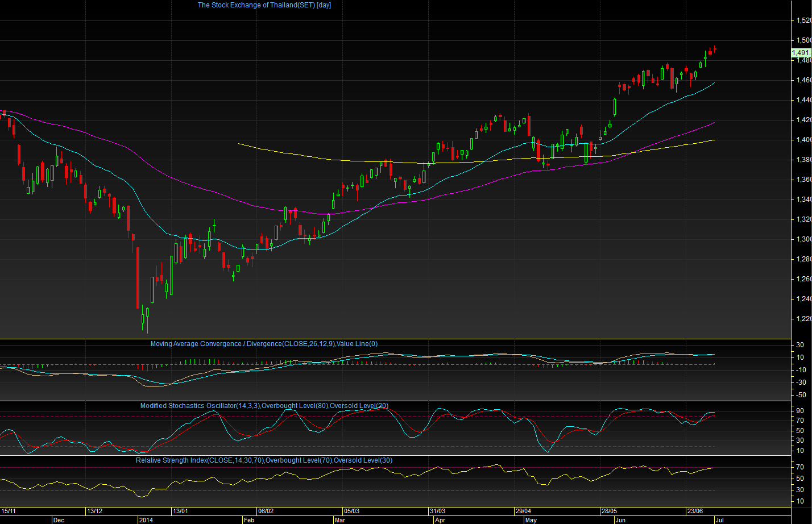
Task: Click the 'Jul' month label on the time axis
Action: pyautogui.click(x=719, y=519)
